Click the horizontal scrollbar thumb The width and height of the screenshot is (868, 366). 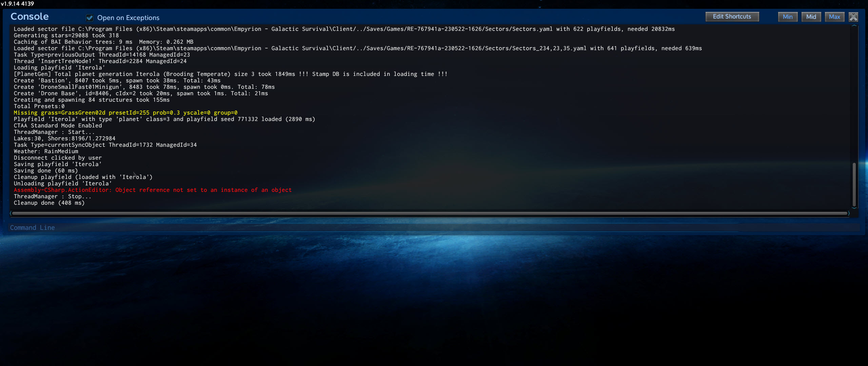click(429, 213)
